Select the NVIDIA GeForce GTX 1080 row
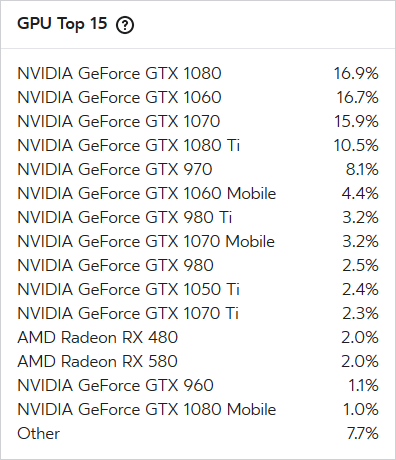 (x=198, y=73)
